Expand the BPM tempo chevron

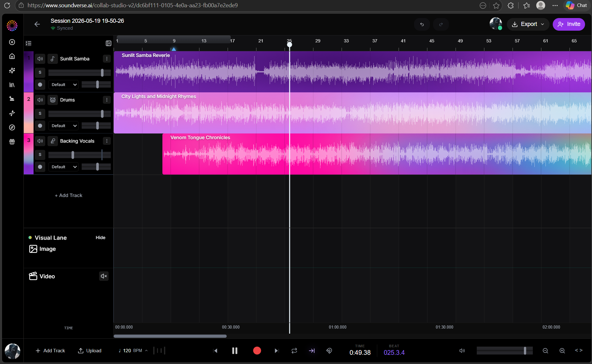point(146,351)
